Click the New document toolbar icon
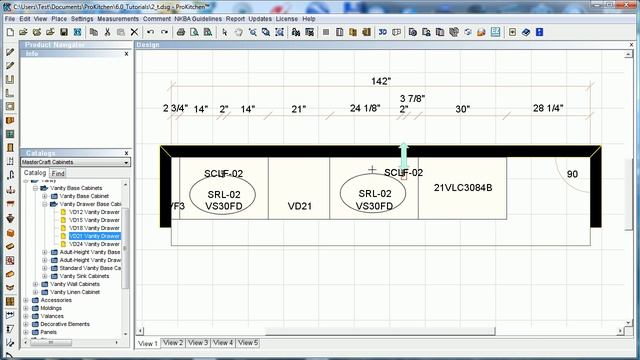This screenshot has height=360, width=640. 10,32
